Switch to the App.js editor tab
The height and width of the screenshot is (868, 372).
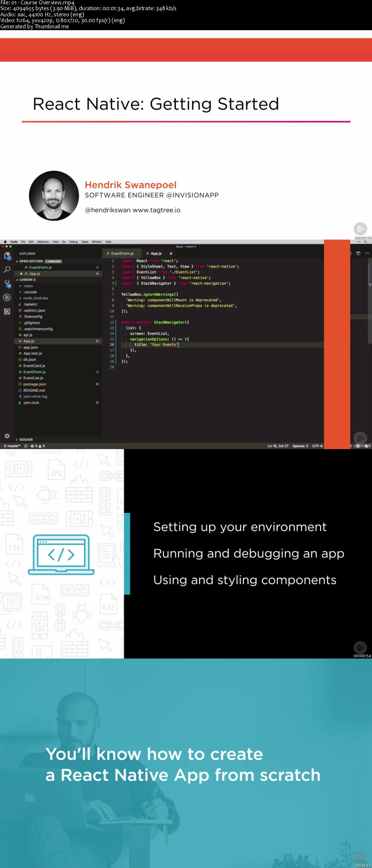(157, 253)
